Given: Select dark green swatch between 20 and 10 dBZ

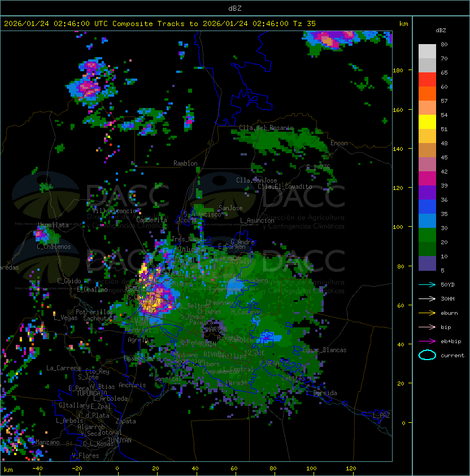Looking at the screenshot, I should (x=427, y=249).
